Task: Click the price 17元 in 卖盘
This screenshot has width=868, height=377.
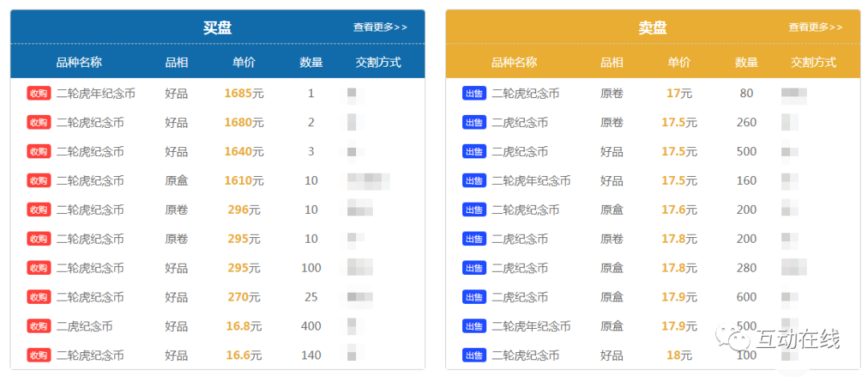Action: pyautogui.click(x=678, y=93)
